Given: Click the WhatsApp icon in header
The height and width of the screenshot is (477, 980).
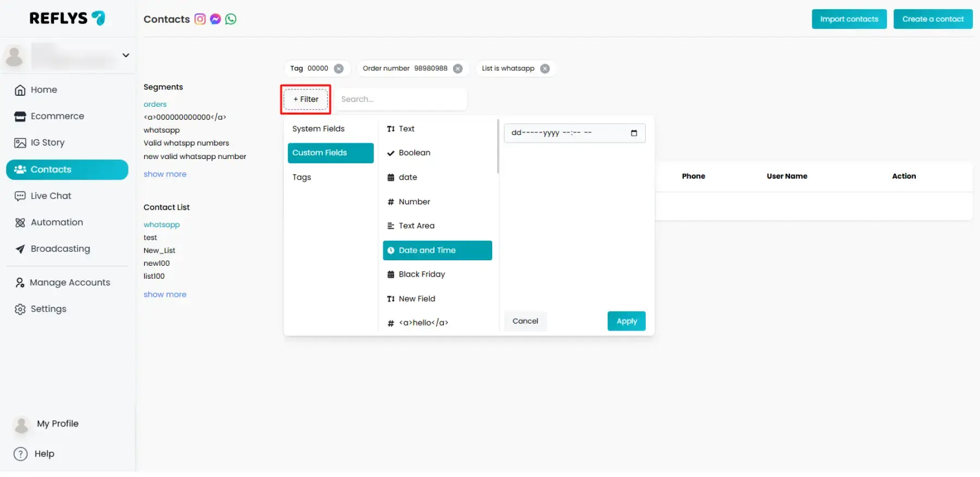Looking at the screenshot, I should point(231,19).
